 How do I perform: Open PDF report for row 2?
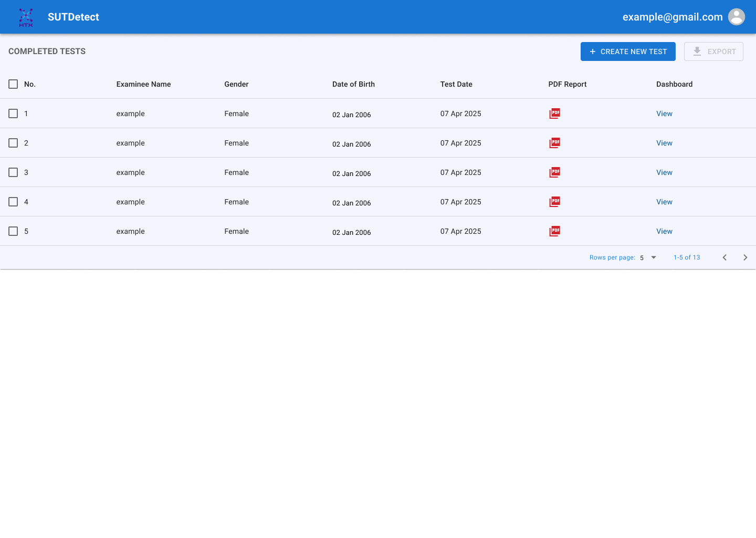click(x=554, y=143)
